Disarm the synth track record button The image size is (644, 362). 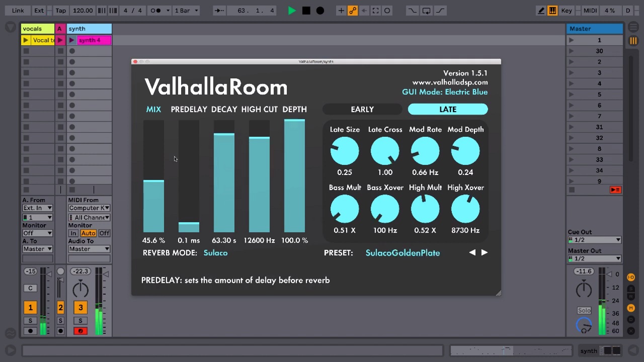(x=80, y=331)
